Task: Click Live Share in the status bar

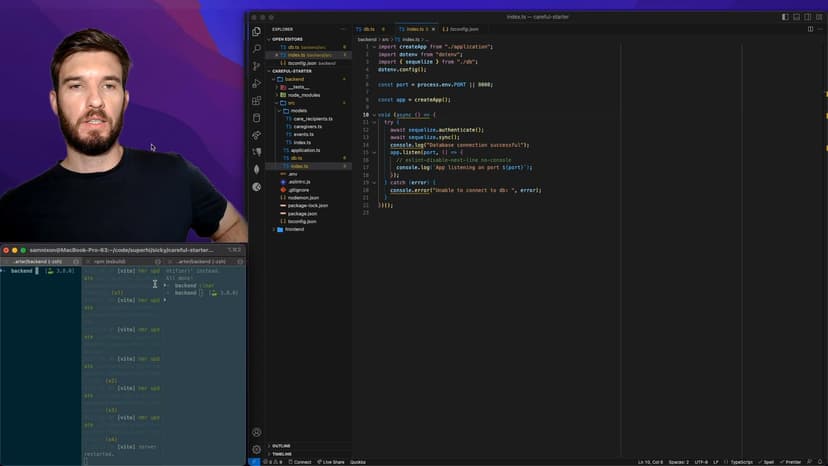Action: (x=333, y=462)
